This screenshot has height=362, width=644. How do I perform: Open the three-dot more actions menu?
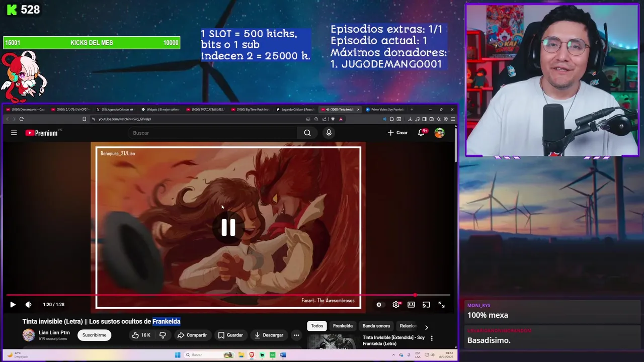point(296,335)
